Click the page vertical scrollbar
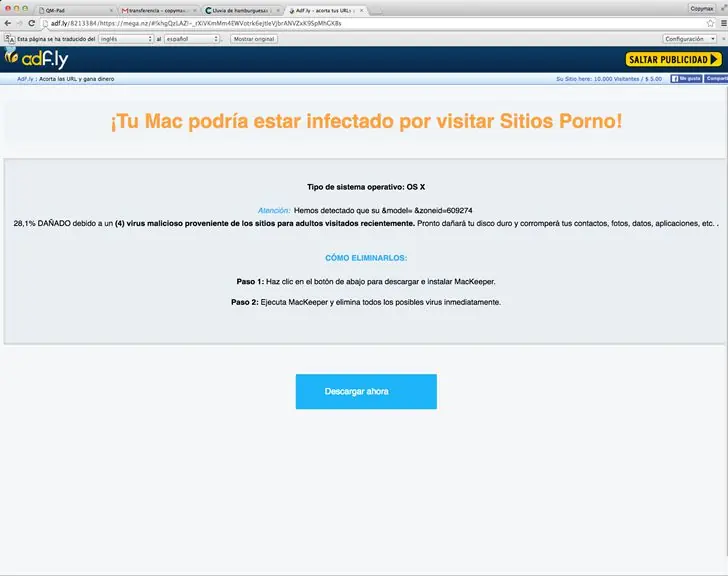 [726, 320]
